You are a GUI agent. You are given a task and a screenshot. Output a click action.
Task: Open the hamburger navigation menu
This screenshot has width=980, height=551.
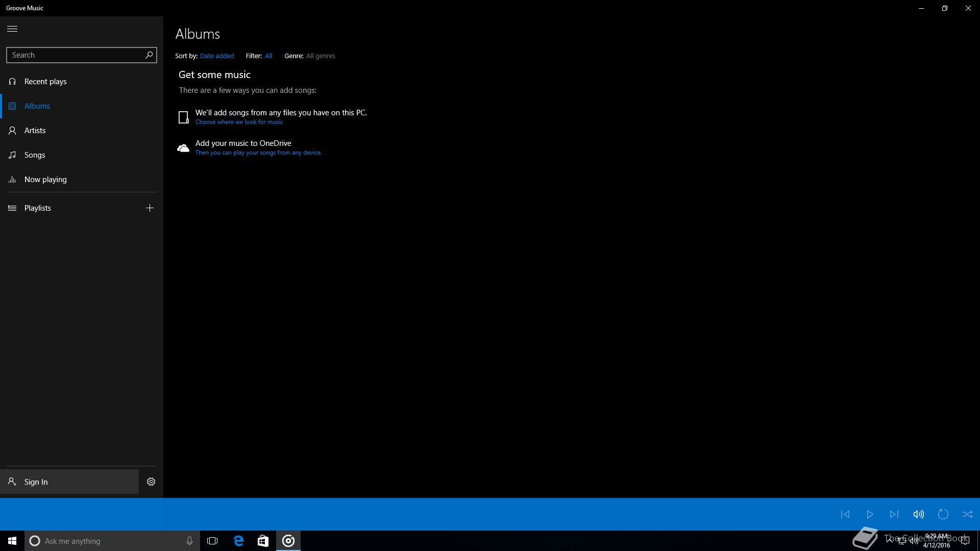12,29
